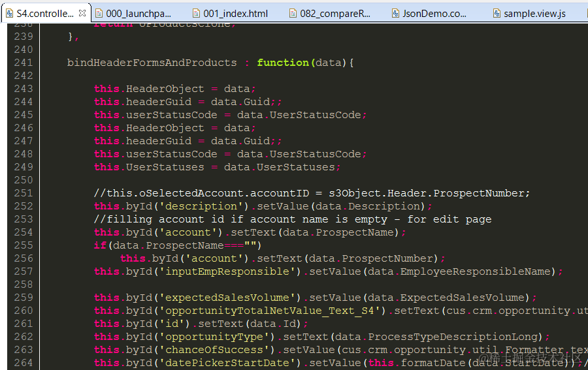Close the S4.controller editor tab
Screen dimensions: 588x370
(82, 13)
